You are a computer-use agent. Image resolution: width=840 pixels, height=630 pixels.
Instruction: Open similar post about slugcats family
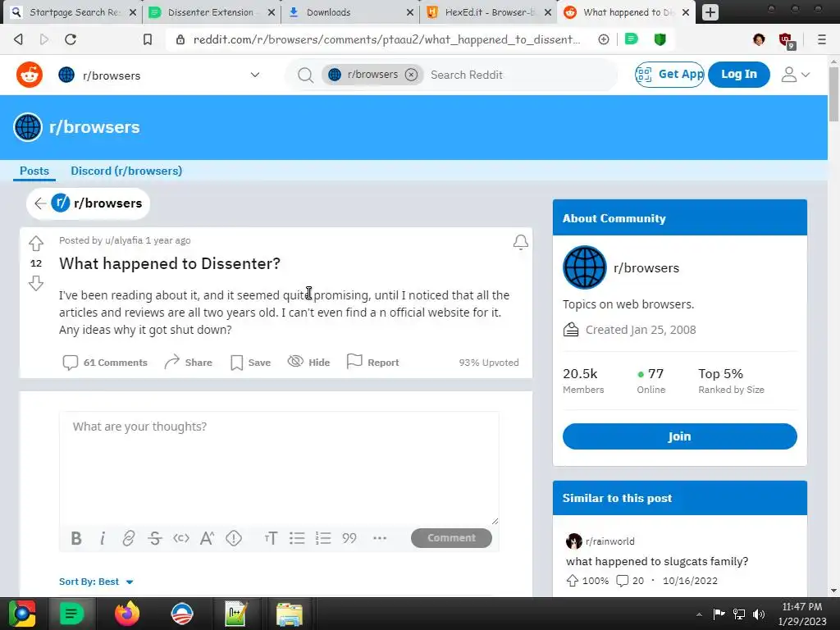(x=657, y=561)
